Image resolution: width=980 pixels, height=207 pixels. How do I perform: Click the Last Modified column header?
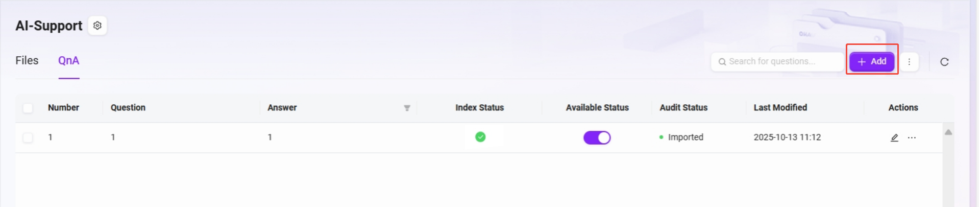coord(780,108)
